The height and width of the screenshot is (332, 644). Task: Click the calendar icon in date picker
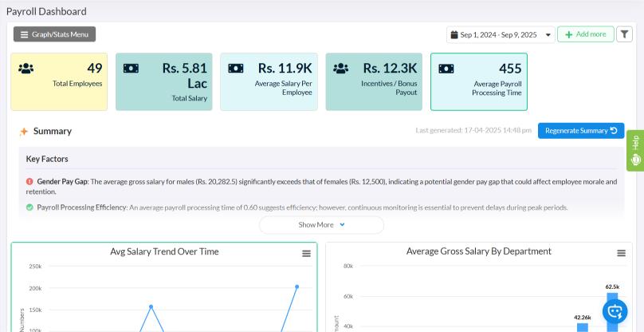[454, 34]
